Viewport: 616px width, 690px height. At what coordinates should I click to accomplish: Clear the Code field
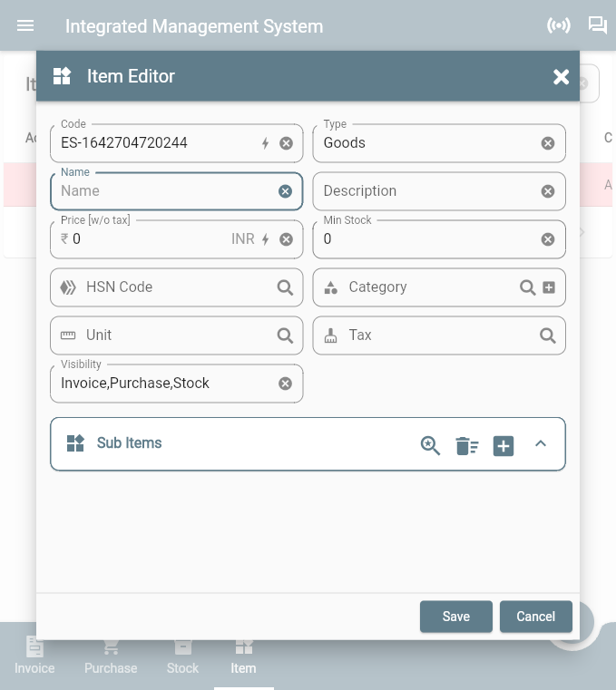(x=286, y=143)
